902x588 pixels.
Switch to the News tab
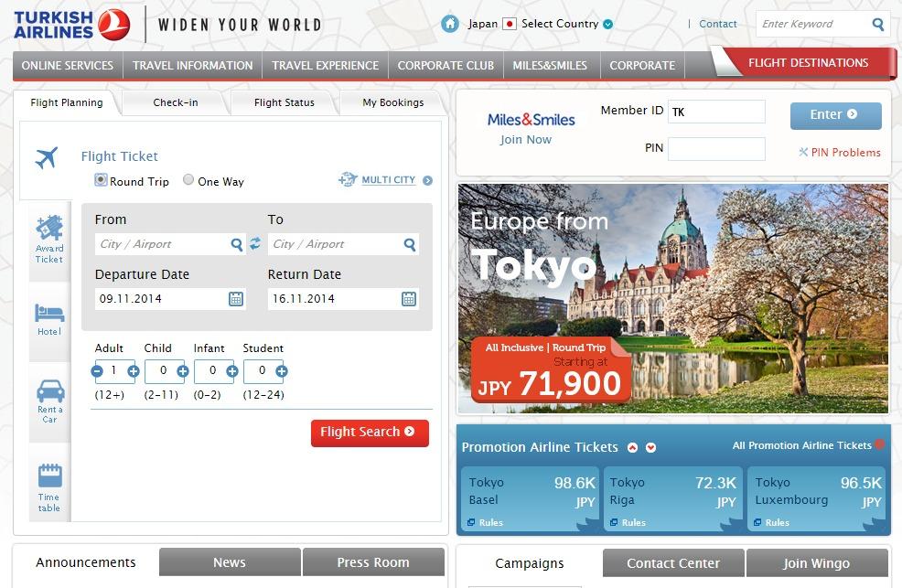pyautogui.click(x=230, y=561)
